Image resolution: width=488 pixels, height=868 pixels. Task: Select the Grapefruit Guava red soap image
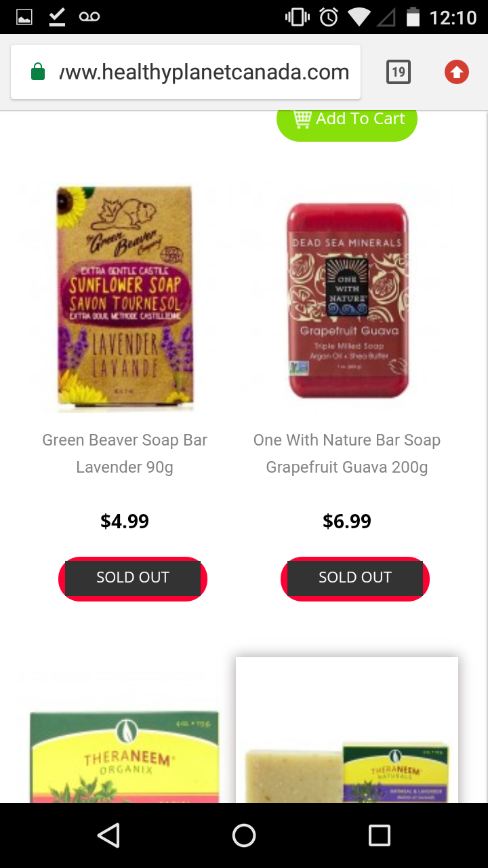point(348,300)
